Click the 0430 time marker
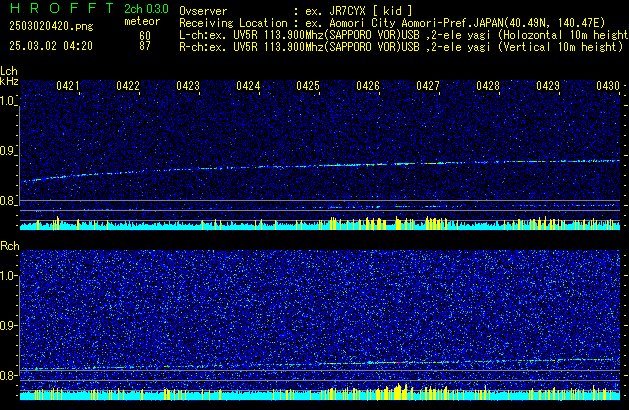 [x=608, y=86]
